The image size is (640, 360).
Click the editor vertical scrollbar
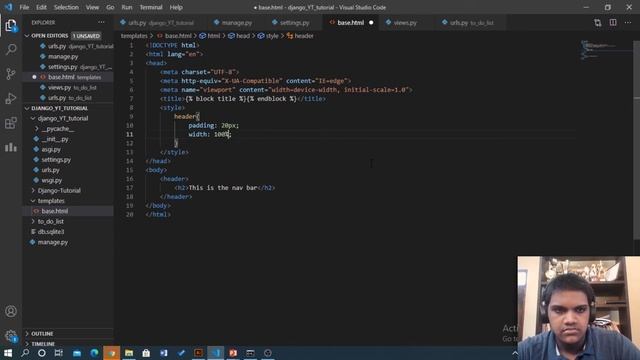[636, 140]
